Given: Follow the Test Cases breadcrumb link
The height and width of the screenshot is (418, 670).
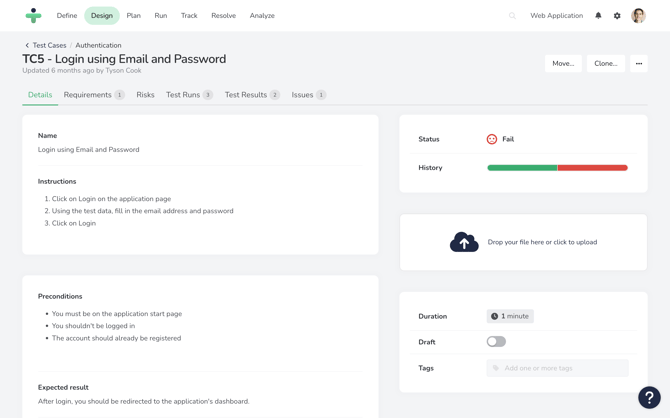Looking at the screenshot, I should [x=50, y=45].
